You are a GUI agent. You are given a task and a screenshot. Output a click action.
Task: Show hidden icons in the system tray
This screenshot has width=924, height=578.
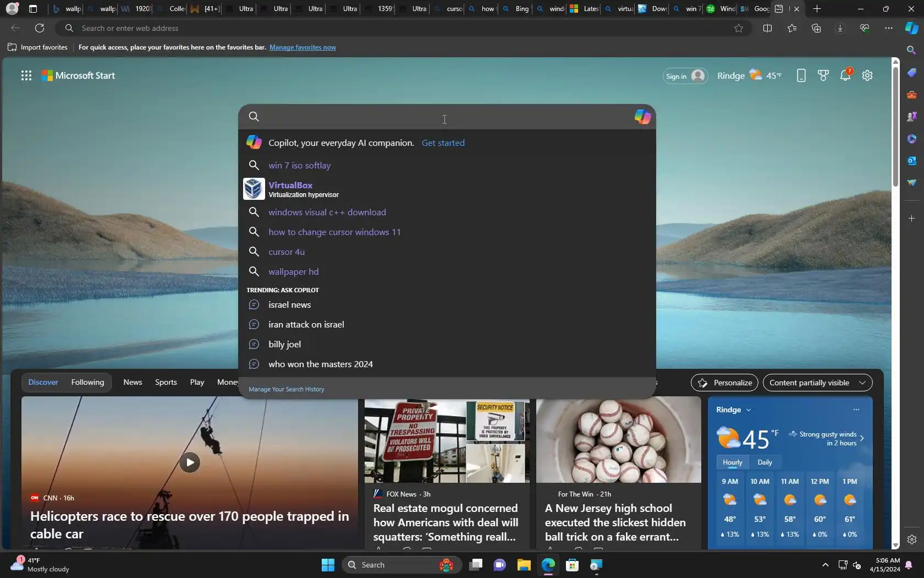click(825, 565)
